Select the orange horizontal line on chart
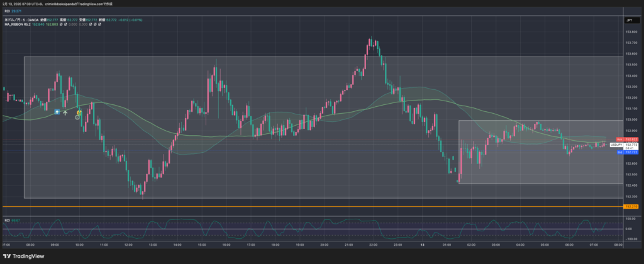The image size is (644, 264). coord(314,206)
